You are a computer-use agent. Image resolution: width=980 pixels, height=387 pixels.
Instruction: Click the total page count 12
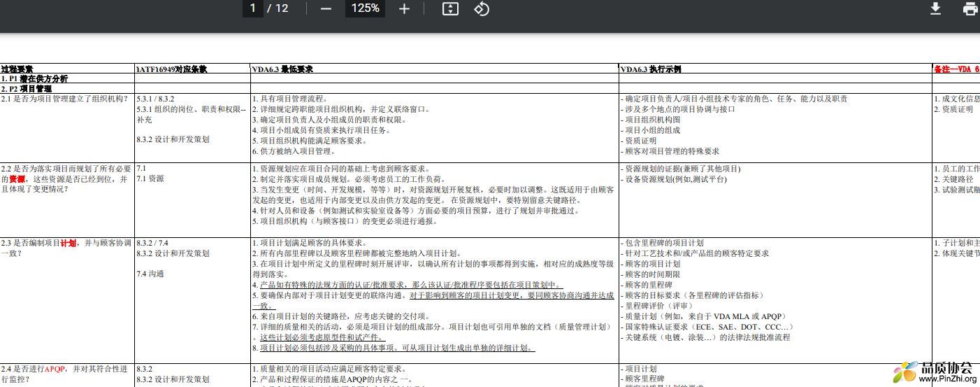[x=282, y=8]
